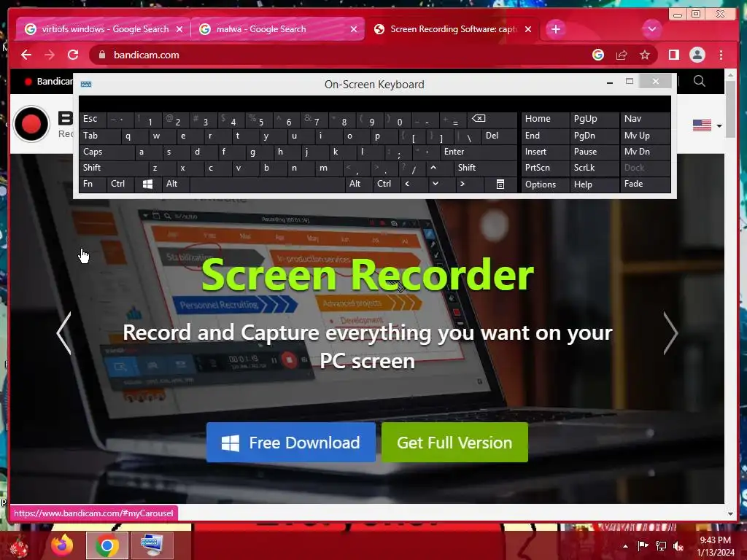
Task: Tap the up arrow key on the keyboard
Action: (x=433, y=168)
